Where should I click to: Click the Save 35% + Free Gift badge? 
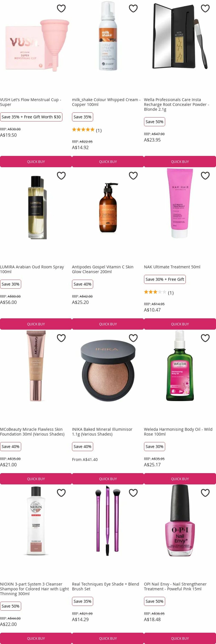coord(31,117)
